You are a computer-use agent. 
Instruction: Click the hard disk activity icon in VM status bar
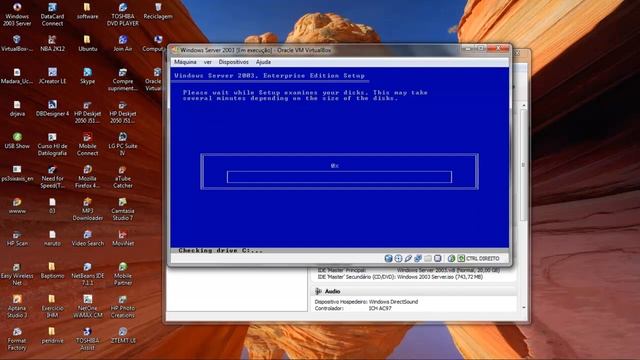click(x=388, y=258)
